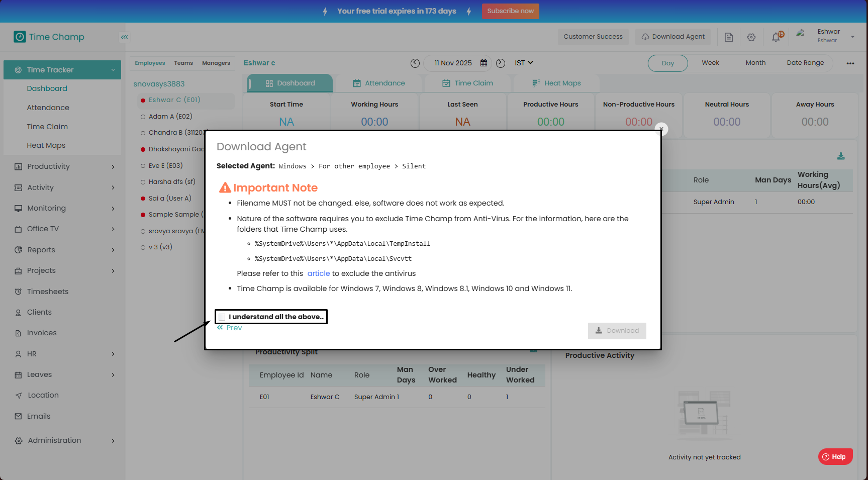868x480 pixels.
Task: Click the Clients person icon
Action: click(19, 313)
